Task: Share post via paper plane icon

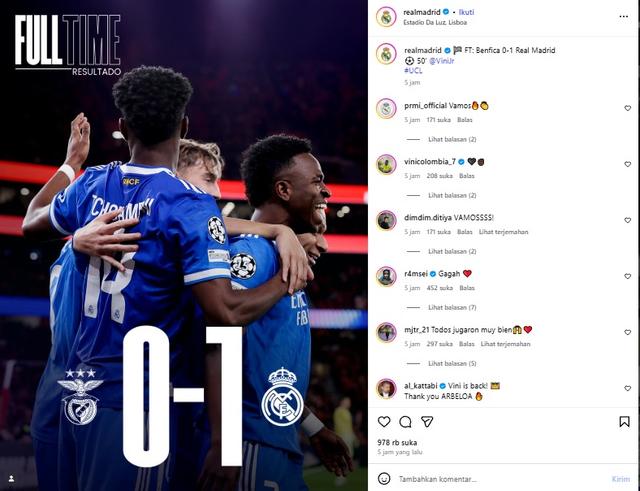Action: pyautogui.click(x=427, y=422)
